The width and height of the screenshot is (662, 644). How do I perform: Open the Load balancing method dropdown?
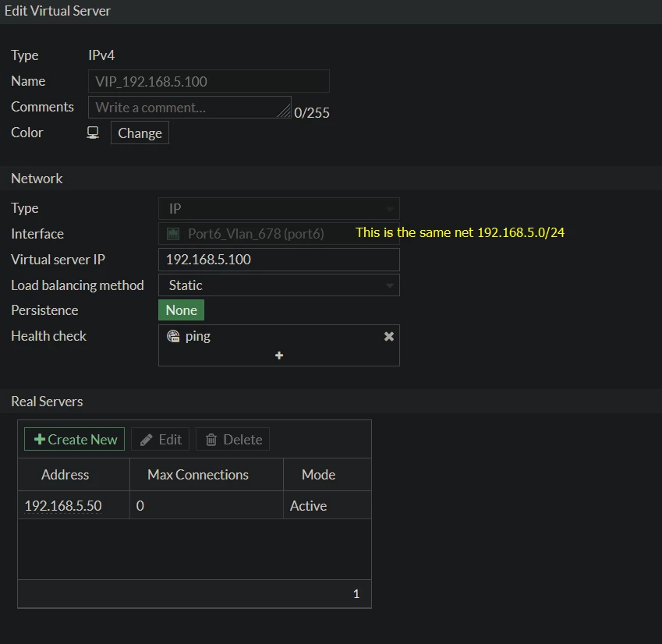pyautogui.click(x=278, y=285)
